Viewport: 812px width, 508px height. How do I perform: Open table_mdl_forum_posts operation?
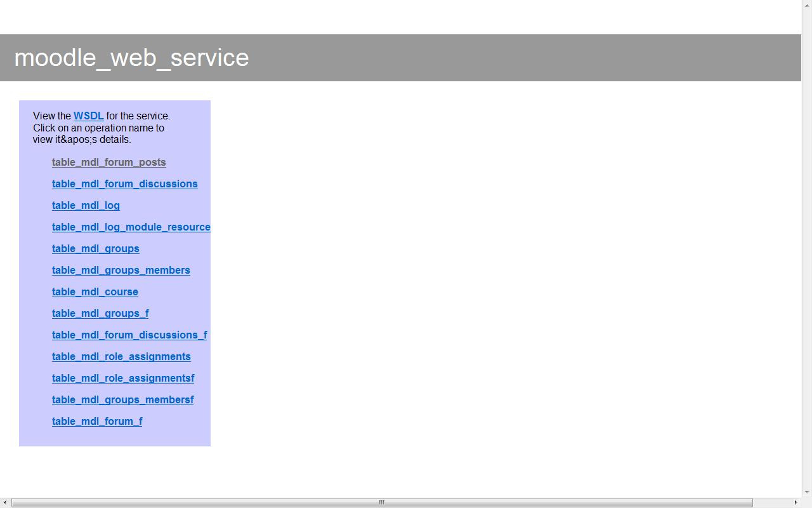coord(108,162)
